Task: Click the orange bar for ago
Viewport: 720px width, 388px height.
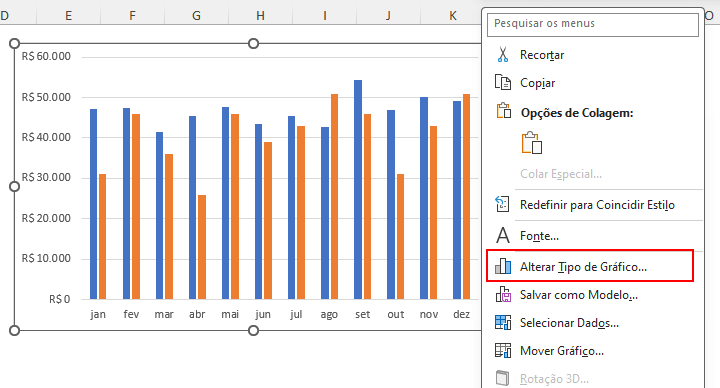Action: 334,197
